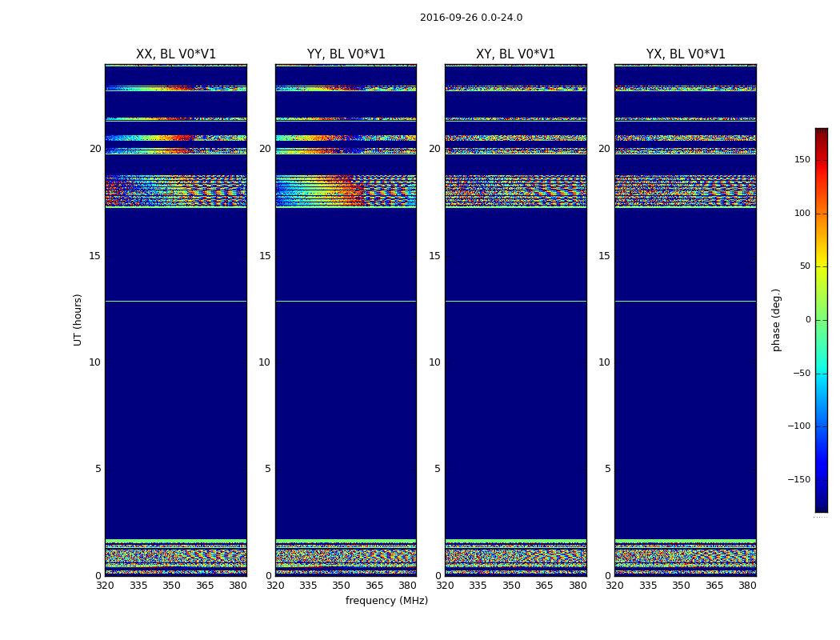Click the green horizontal line in XX panel

176,302
